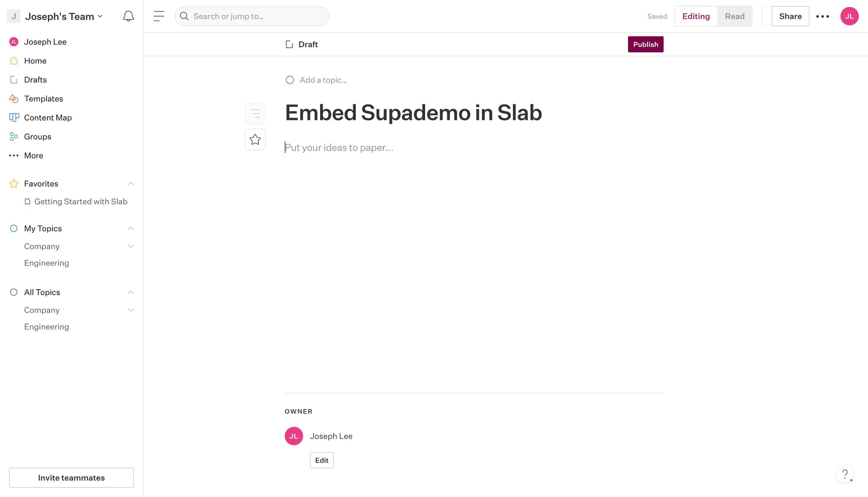Viewport: 868px width, 497px height.
Task: Click the search or jump to field
Action: point(252,16)
